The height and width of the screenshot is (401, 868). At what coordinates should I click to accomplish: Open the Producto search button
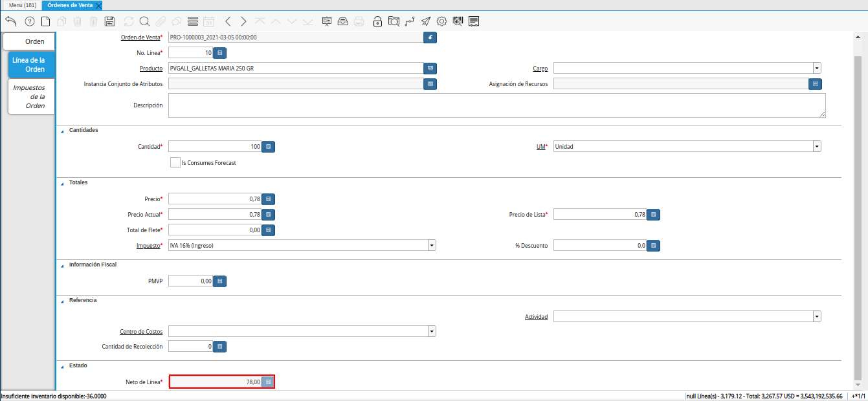[x=430, y=68]
